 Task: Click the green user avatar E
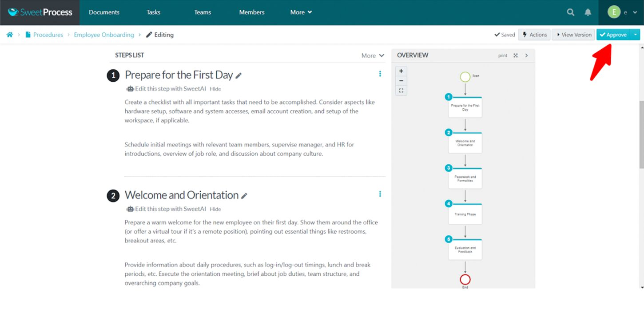(x=614, y=12)
